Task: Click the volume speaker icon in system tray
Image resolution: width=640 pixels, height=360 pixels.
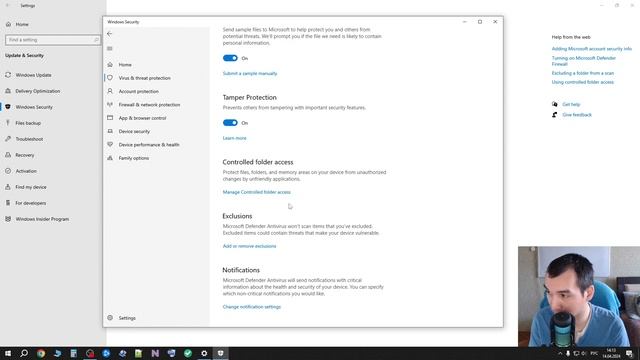Action: click(x=584, y=353)
